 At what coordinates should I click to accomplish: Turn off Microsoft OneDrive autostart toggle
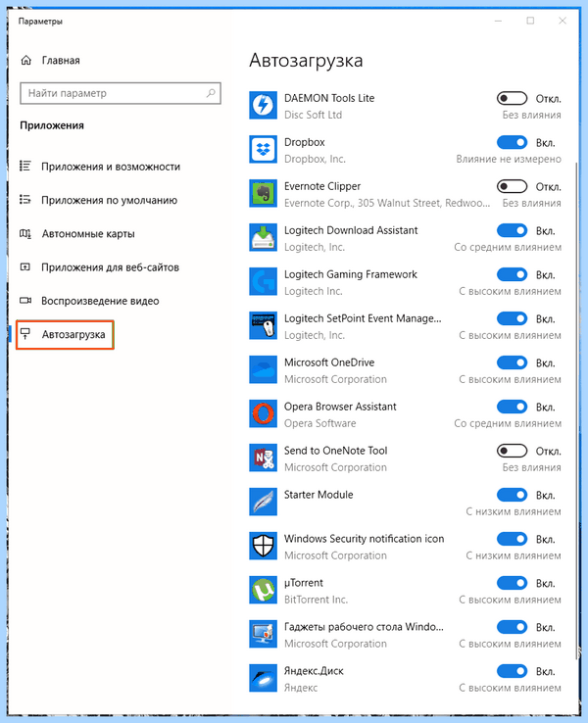512,362
